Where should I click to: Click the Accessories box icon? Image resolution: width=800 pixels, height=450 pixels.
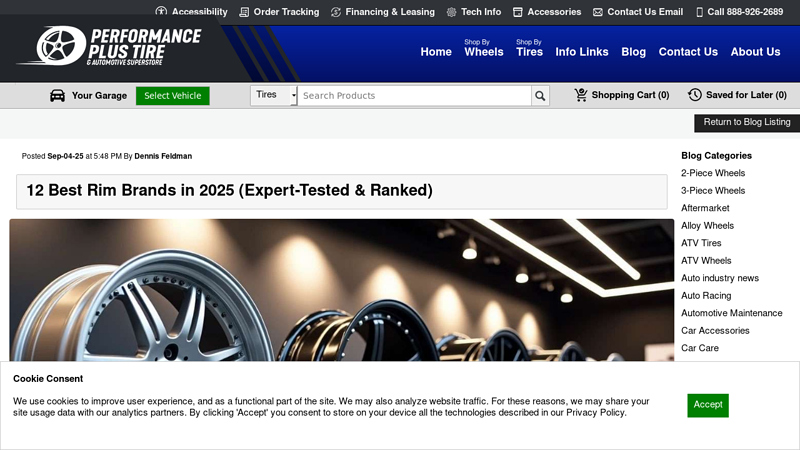pyautogui.click(x=518, y=12)
